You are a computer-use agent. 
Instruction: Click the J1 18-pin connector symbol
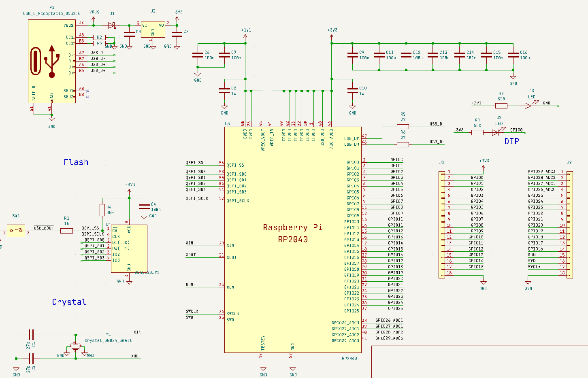pyautogui.click(x=442, y=225)
